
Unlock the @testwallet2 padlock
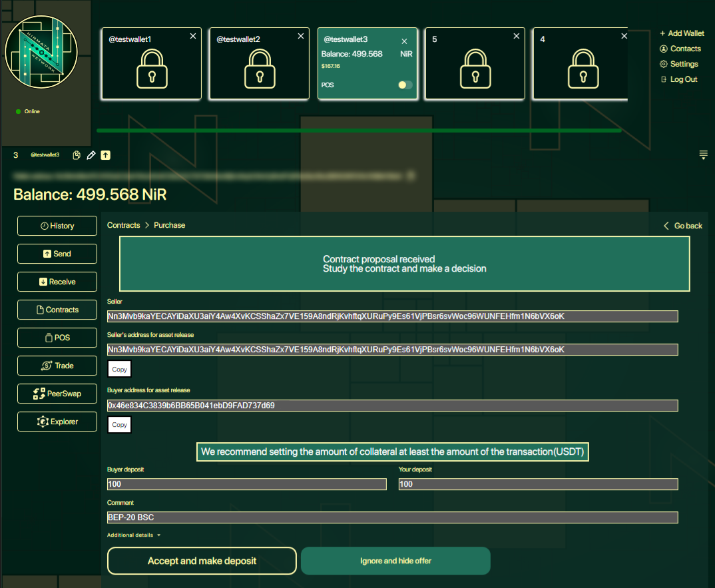[258, 68]
